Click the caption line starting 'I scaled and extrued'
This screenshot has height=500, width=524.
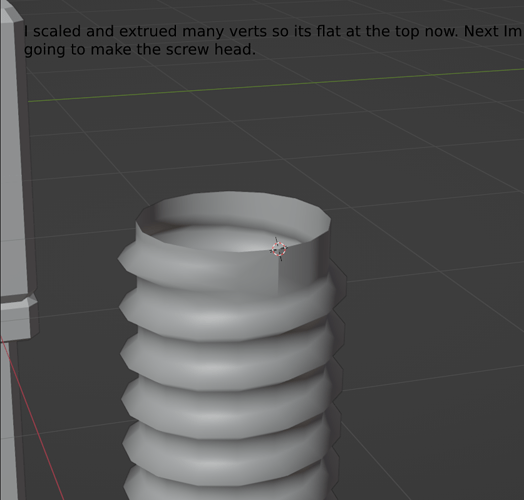click(273, 31)
